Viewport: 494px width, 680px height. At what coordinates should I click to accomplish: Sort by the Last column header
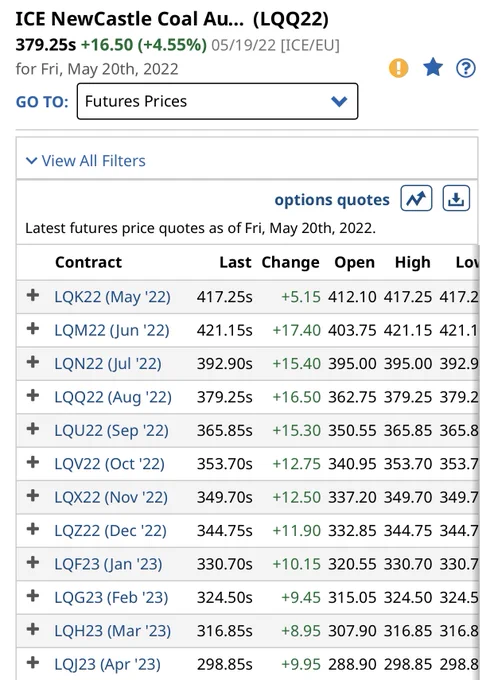(x=235, y=262)
